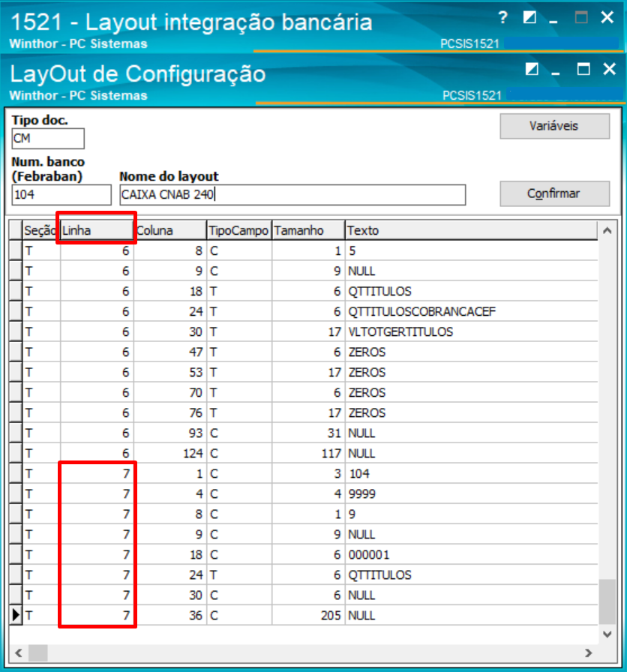627x672 pixels.
Task: Click the restore-layout icon in the 1521 title bar
Action: (x=529, y=17)
